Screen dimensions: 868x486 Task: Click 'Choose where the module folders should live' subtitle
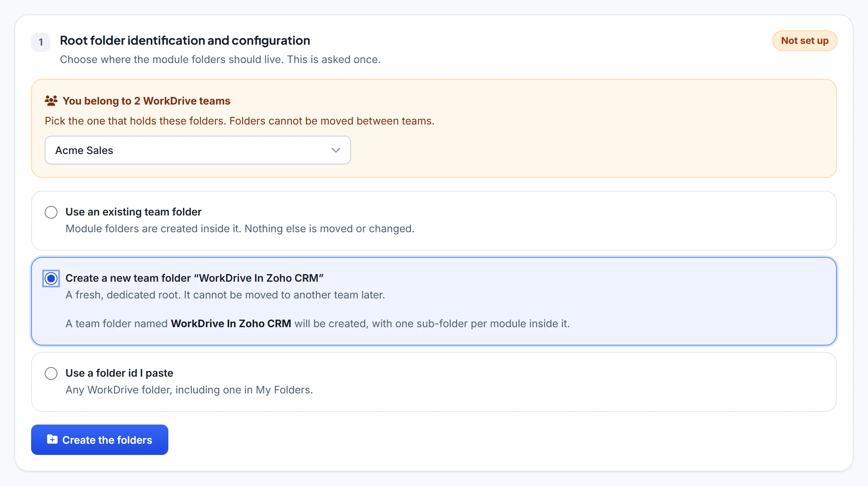pyautogui.click(x=220, y=59)
